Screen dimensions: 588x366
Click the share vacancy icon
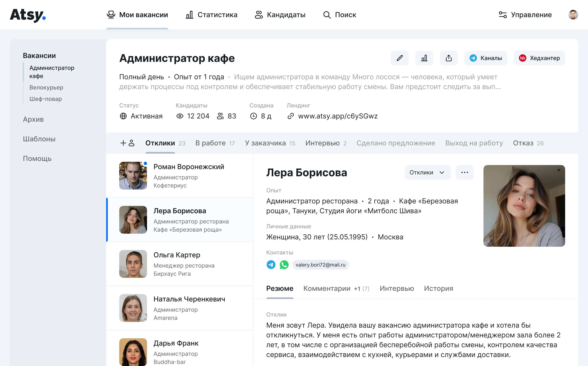click(x=448, y=58)
